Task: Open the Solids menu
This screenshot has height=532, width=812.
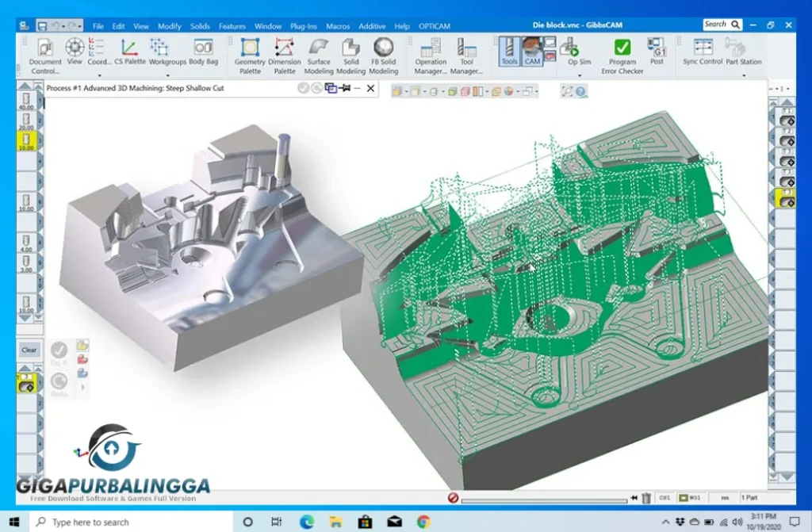Action: pos(200,26)
